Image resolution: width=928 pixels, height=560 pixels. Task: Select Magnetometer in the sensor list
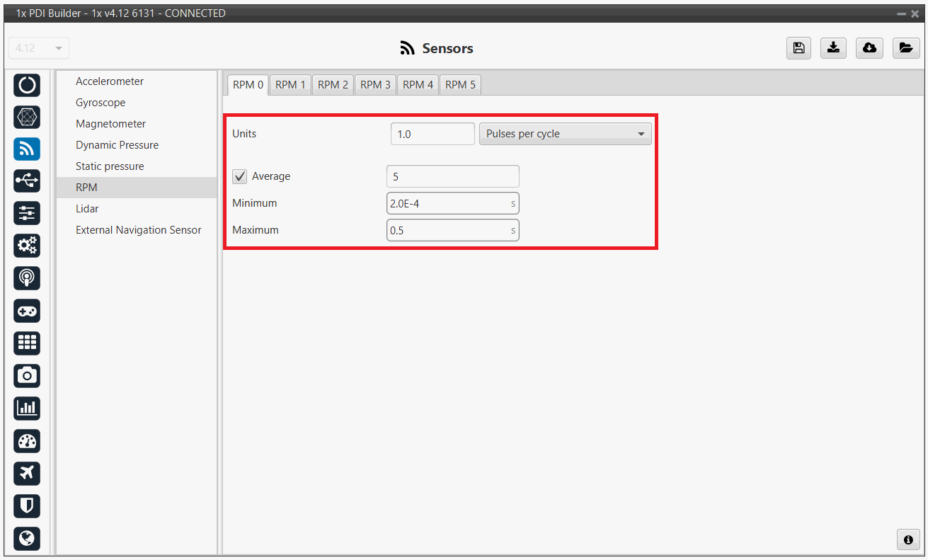[x=110, y=124]
